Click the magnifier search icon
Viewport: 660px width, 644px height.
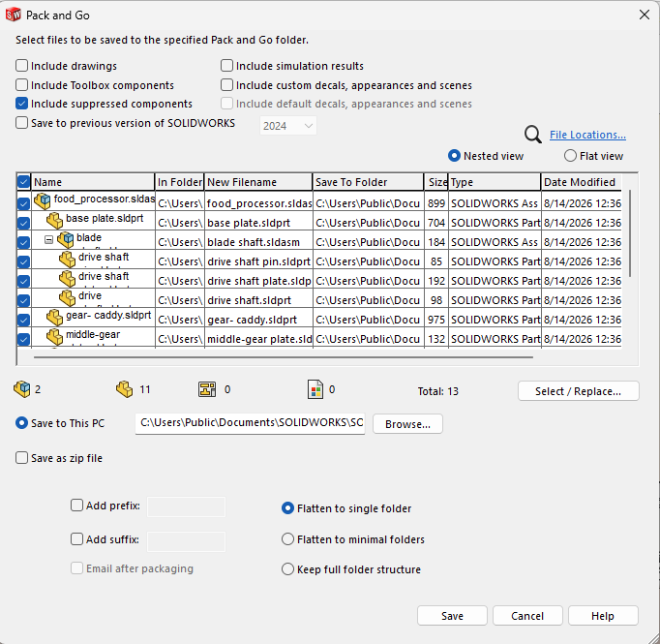533,135
